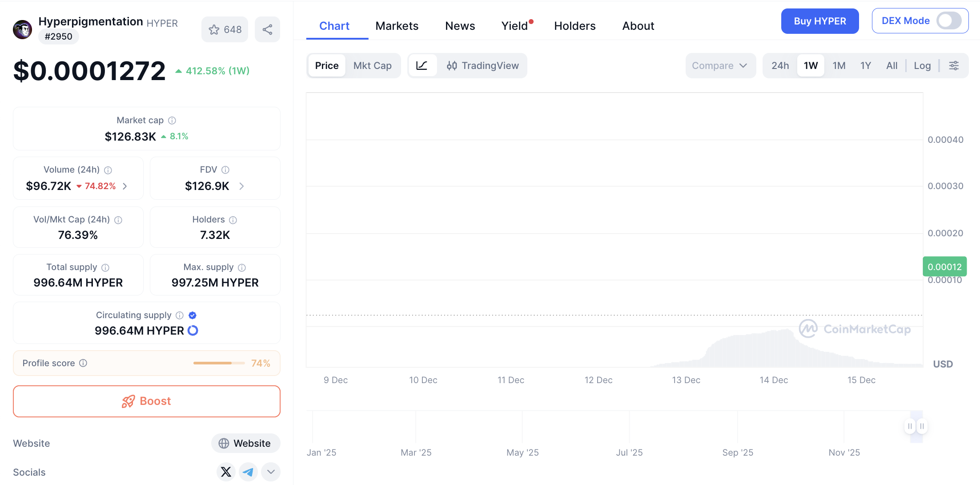Click Market cap info icon
The width and height of the screenshot is (980, 485).
[172, 121]
